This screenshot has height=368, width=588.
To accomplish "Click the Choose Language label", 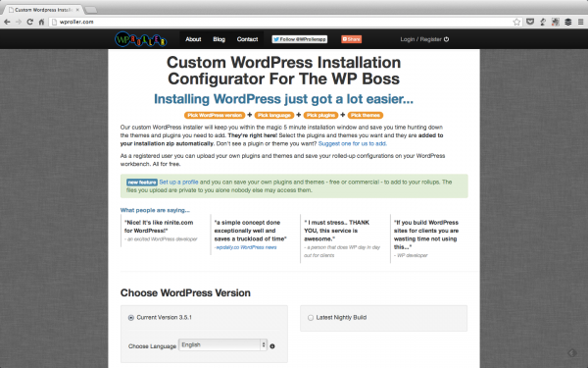I will [152, 346].
